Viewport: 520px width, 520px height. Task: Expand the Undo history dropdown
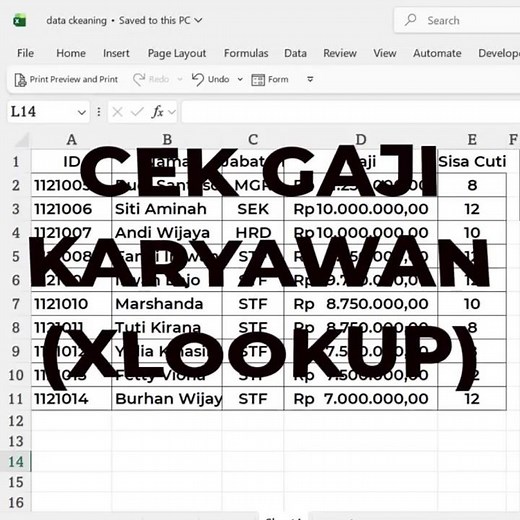coord(240,79)
